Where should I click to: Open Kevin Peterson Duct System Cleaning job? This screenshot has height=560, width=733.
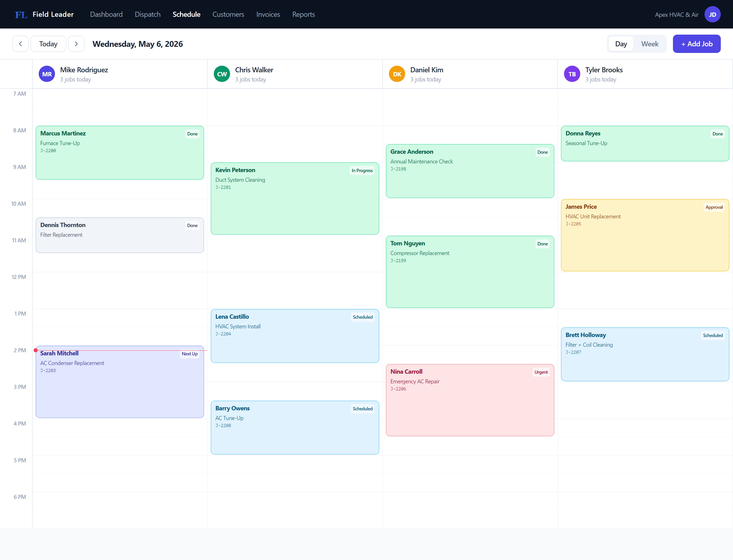(x=295, y=199)
